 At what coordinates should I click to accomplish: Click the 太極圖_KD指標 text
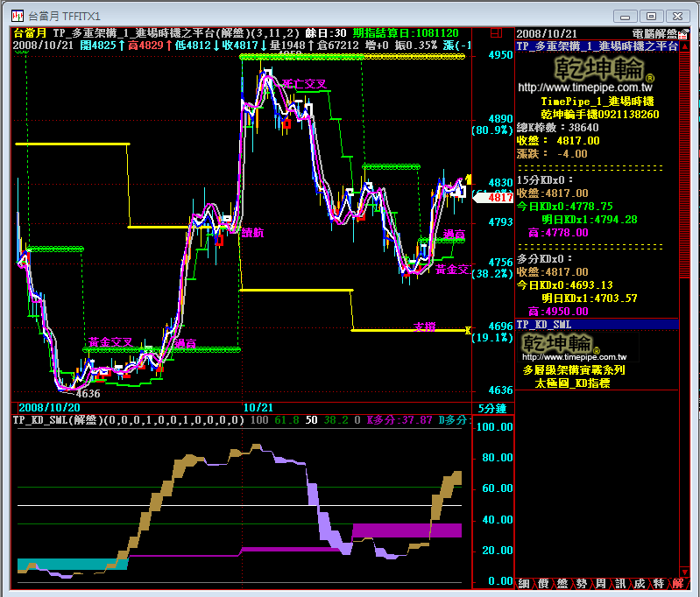point(572,383)
